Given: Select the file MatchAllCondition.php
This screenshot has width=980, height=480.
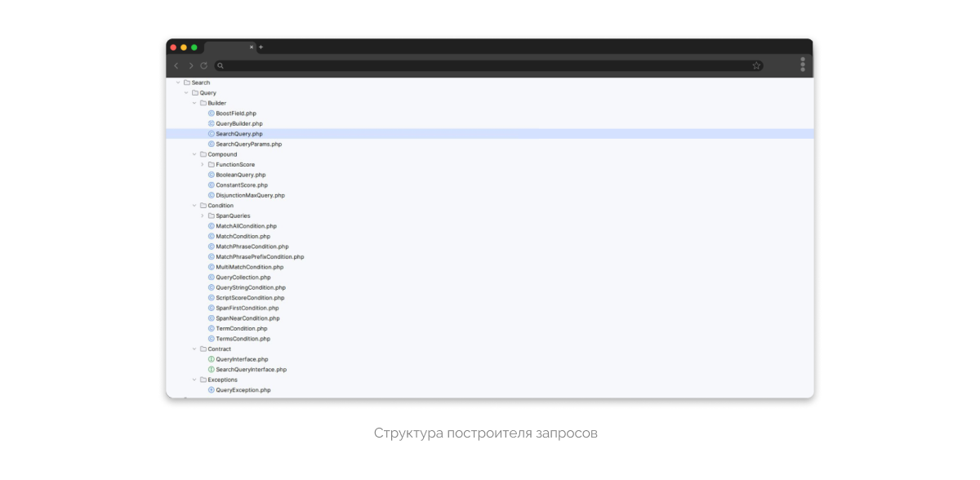Looking at the screenshot, I should pyautogui.click(x=247, y=226).
